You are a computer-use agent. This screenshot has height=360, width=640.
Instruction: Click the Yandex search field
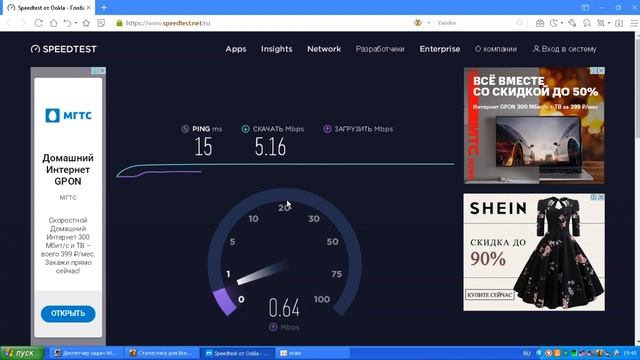476,23
